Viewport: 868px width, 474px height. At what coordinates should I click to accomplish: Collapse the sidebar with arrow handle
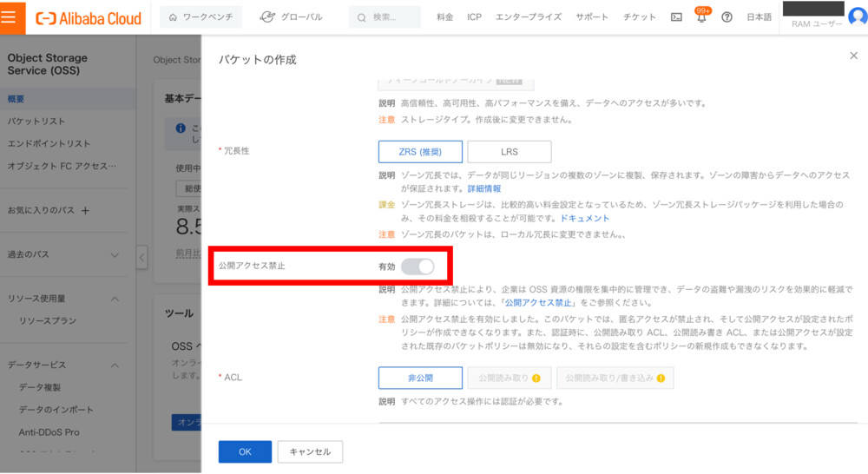coord(142,256)
